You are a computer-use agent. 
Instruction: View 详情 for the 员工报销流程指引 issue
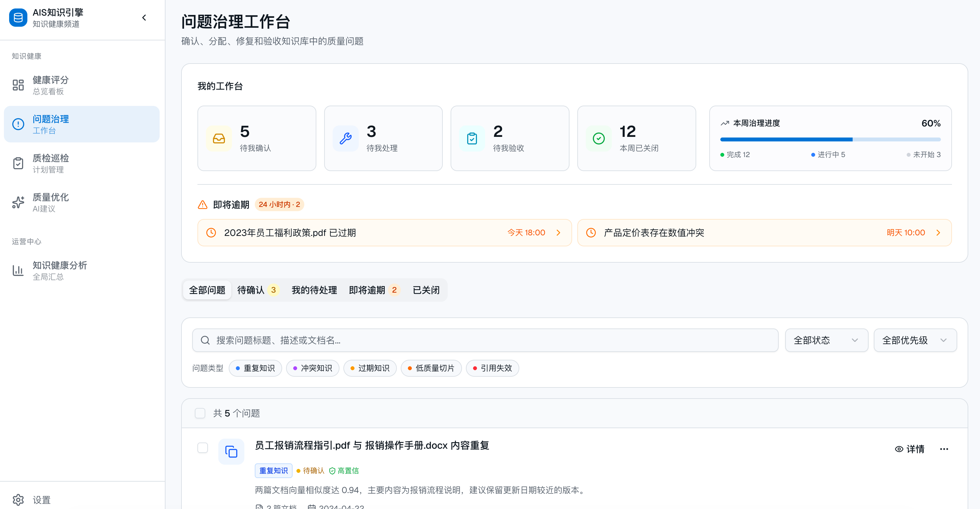point(910,449)
